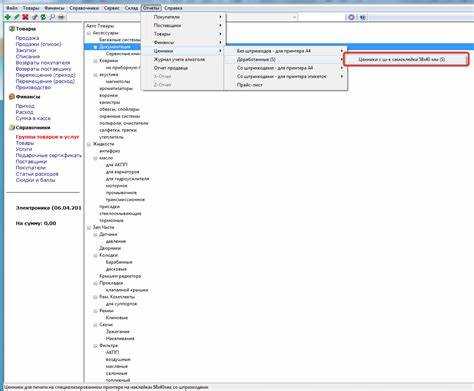Image resolution: width=474 pixels, height=391 pixels.
Task: Open Подарочные сертификаты
Action: 49,155
